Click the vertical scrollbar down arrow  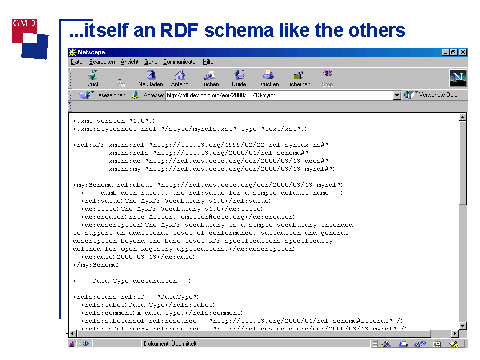tap(462, 326)
